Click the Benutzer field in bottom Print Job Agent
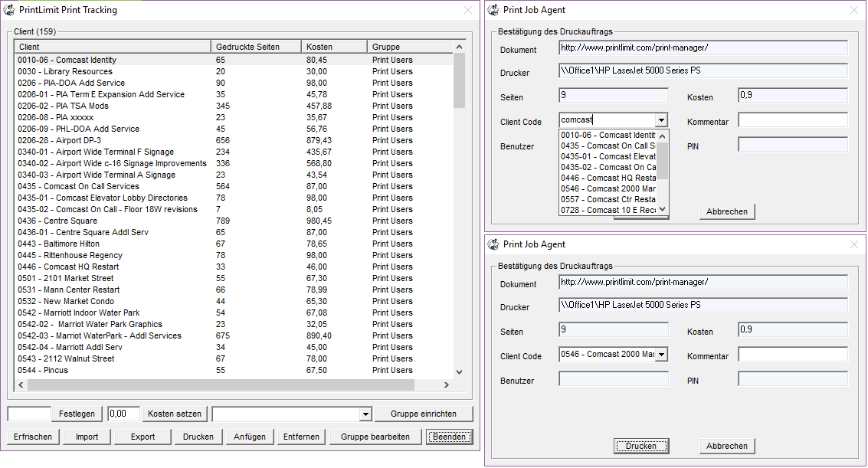The width and height of the screenshot is (868, 468). pos(614,379)
